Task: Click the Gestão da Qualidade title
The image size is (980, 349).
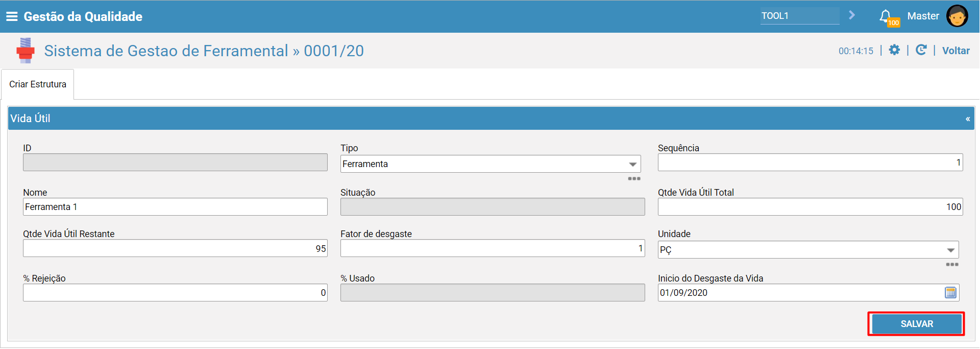Action: pyautogui.click(x=83, y=16)
